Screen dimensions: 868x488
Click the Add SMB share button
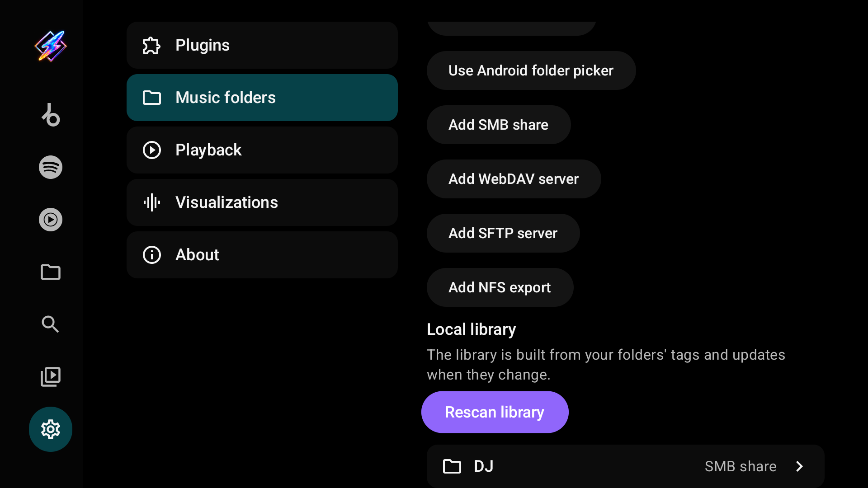click(x=499, y=125)
